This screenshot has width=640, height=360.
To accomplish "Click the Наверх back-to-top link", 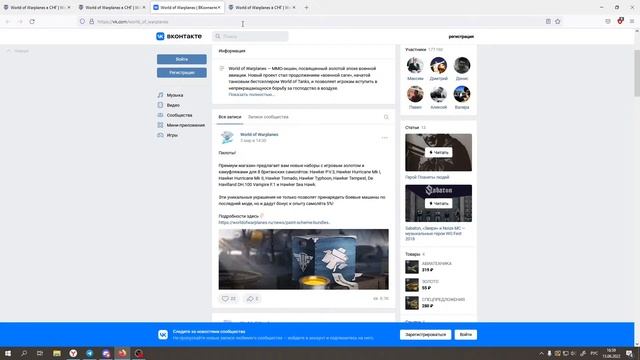I will (x=18, y=51).
